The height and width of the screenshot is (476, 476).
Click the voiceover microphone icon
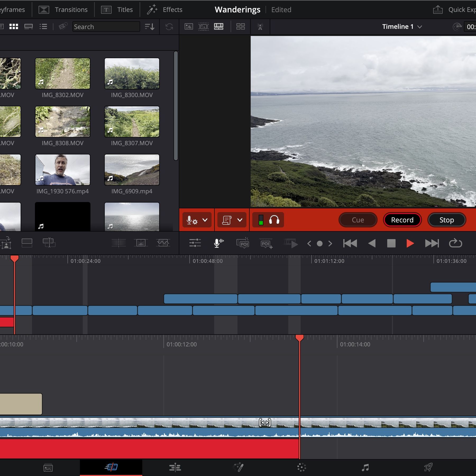pos(218,243)
